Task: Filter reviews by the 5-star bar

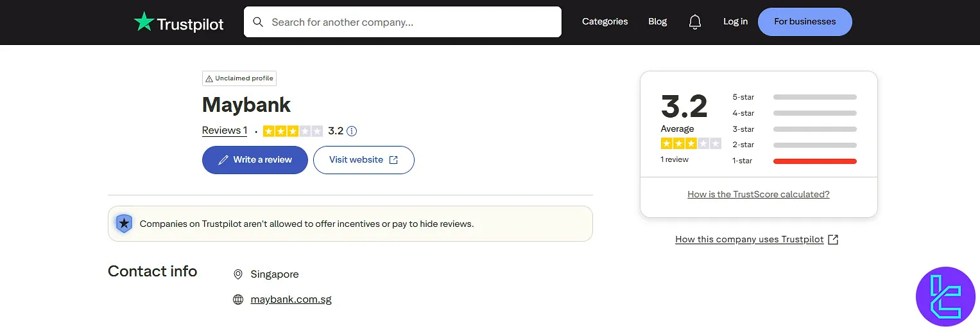Action: (814, 98)
